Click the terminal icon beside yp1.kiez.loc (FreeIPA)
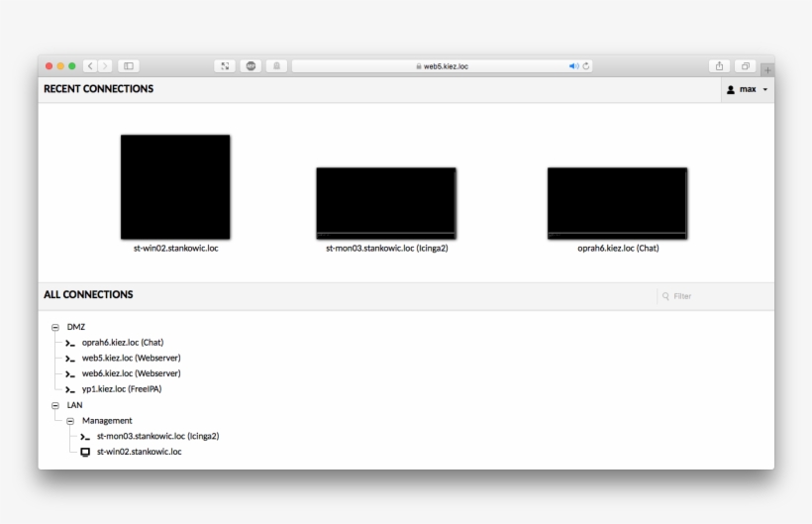Viewport: 812px width, 524px height. point(70,389)
